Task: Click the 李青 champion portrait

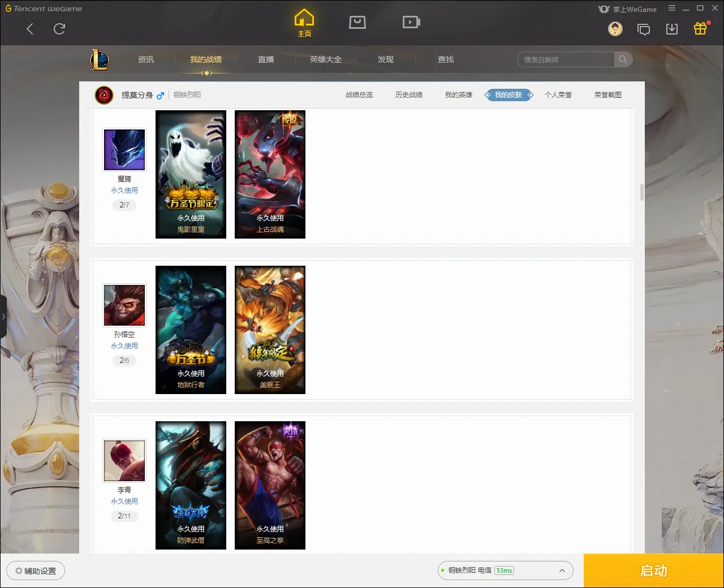Action: click(124, 461)
